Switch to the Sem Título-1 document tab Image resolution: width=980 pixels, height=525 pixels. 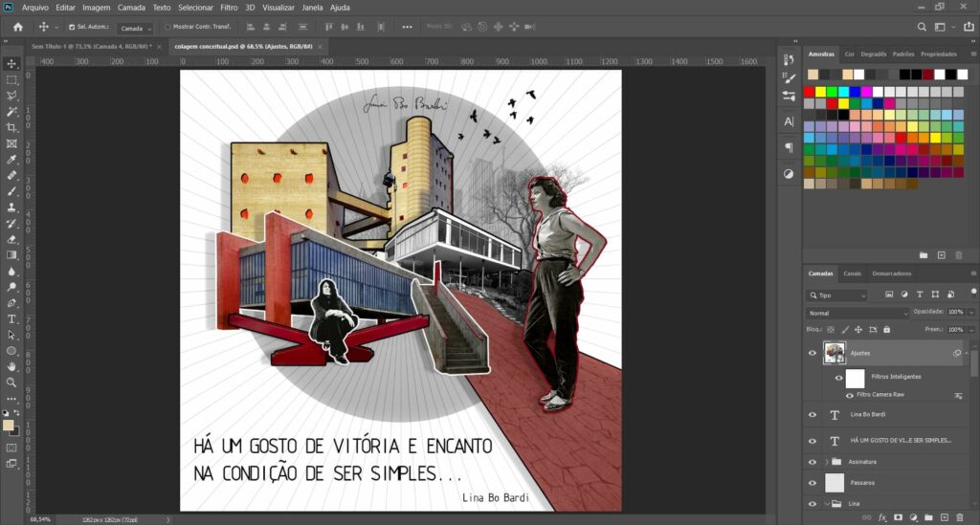click(91, 47)
